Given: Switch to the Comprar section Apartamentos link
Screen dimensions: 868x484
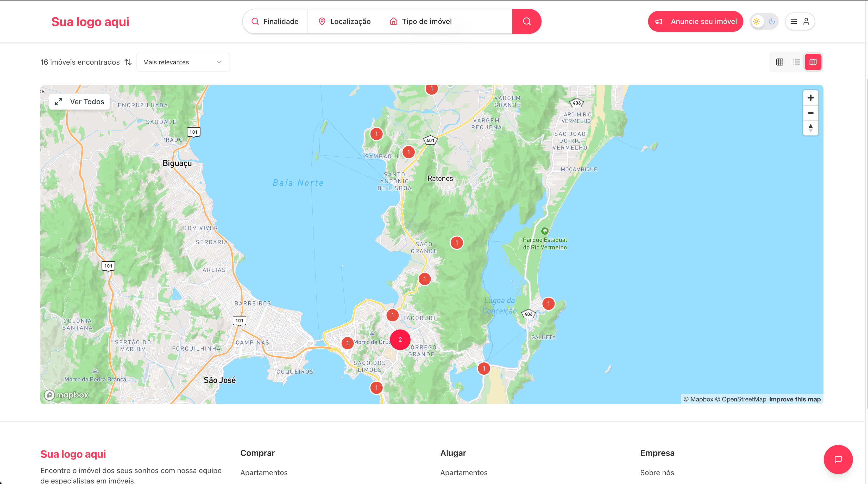Looking at the screenshot, I should (264, 473).
